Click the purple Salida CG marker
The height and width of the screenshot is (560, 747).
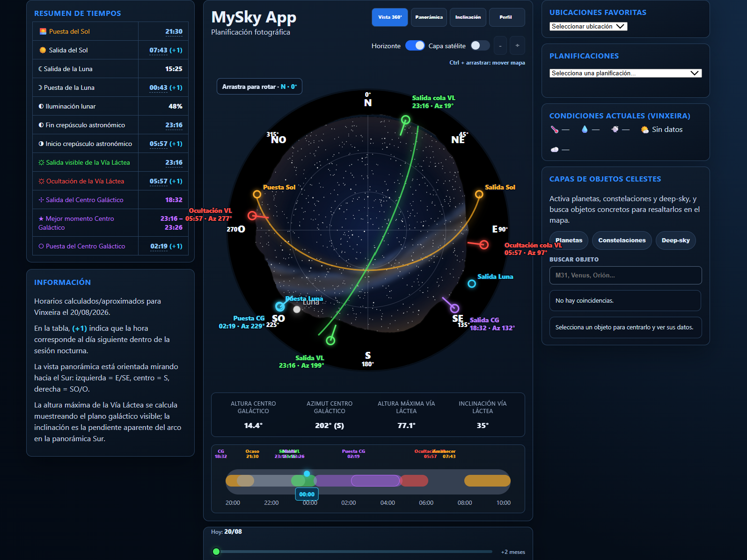pyautogui.click(x=454, y=308)
